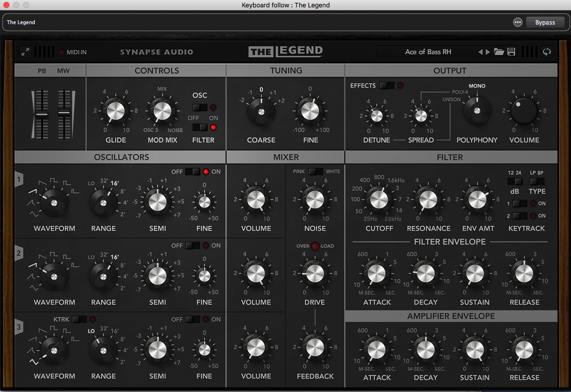Click oscillator 1 Waveform knob
The height and width of the screenshot is (392, 571).
[x=54, y=203]
